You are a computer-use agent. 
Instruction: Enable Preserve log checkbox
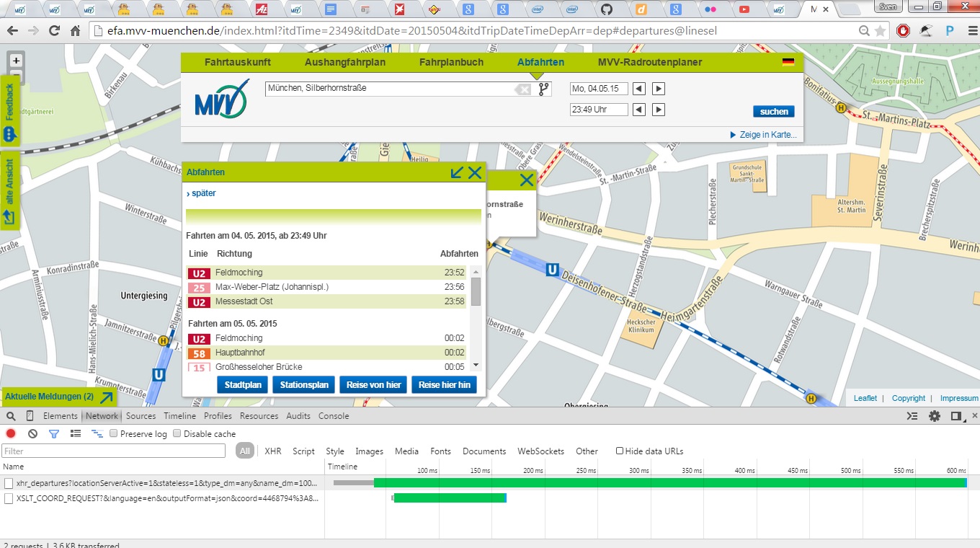[113, 434]
